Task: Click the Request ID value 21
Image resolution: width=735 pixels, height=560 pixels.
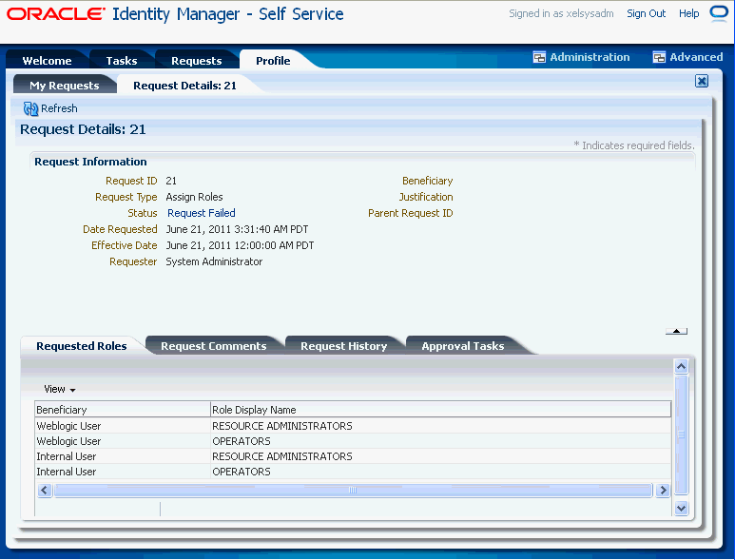Action: click(x=171, y=181)
